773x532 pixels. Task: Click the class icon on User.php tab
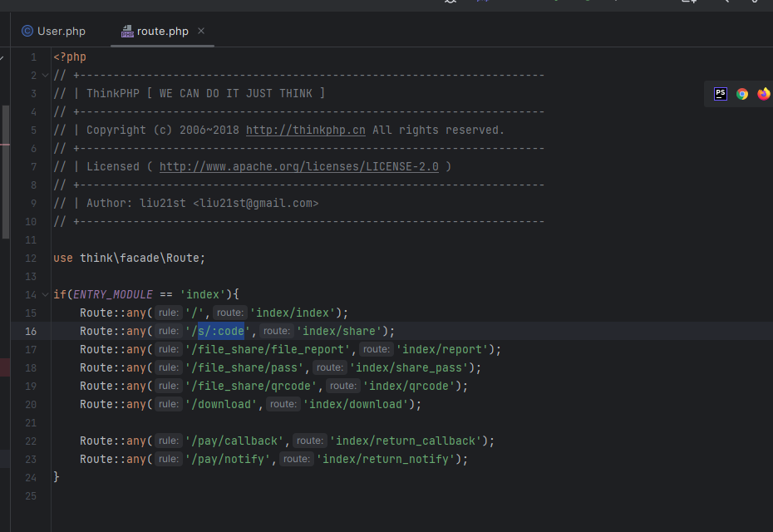(x=27, y=31)
